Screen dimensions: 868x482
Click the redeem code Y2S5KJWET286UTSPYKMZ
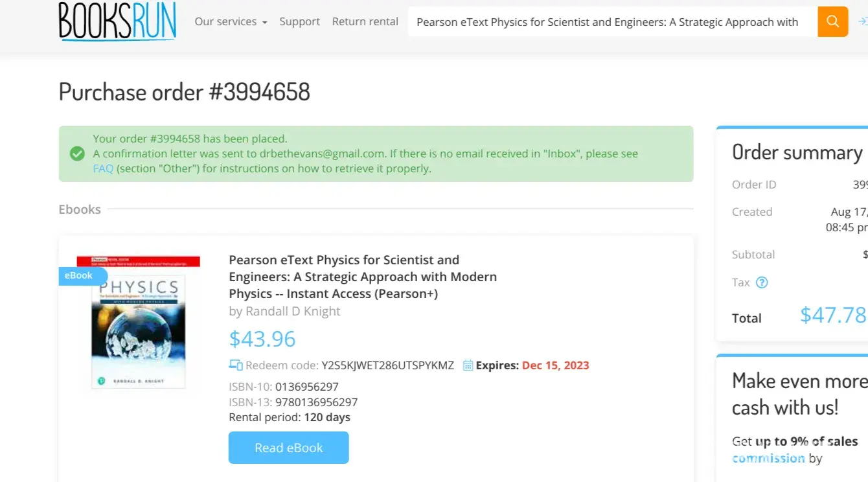[387, 365]
